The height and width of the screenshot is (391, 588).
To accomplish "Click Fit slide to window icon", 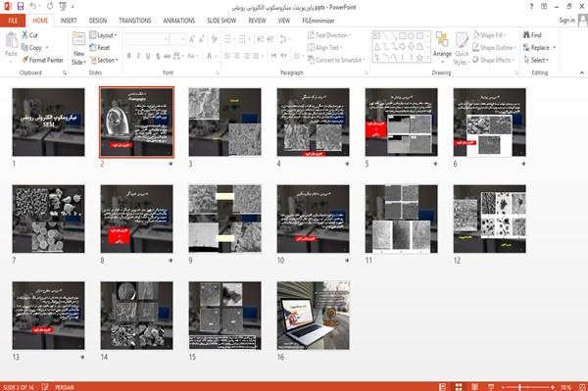I will pos(583,387).
